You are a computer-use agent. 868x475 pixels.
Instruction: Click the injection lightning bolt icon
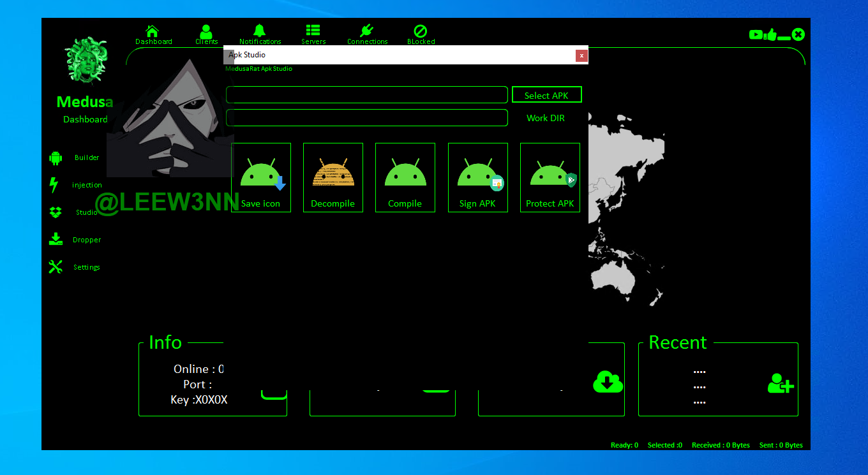click(x=55, y=185)
